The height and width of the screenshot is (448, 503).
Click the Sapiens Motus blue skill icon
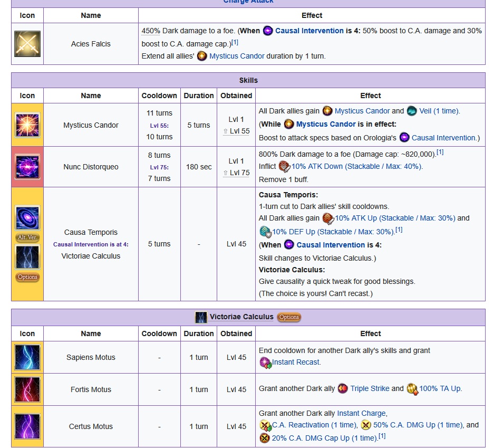point(27,357)
